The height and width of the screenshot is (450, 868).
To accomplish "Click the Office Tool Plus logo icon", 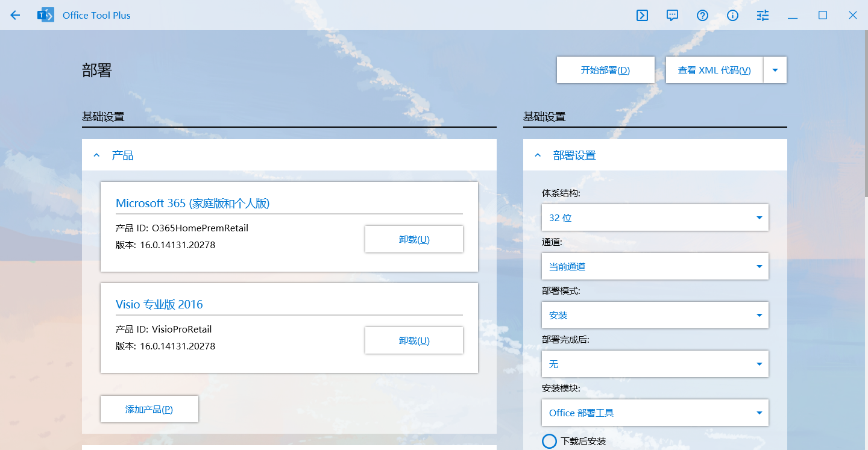I will pyautogui.click(x=45, y=15).
